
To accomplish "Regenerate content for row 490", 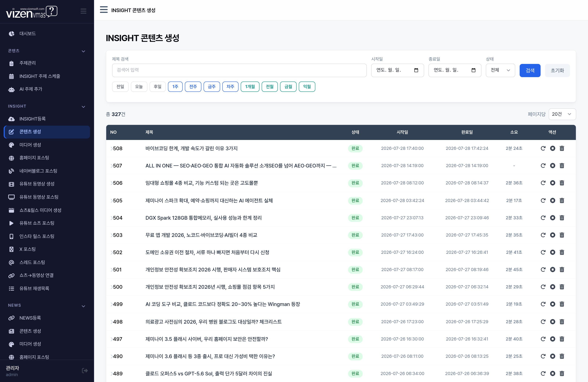I will (x=543, y=356).
